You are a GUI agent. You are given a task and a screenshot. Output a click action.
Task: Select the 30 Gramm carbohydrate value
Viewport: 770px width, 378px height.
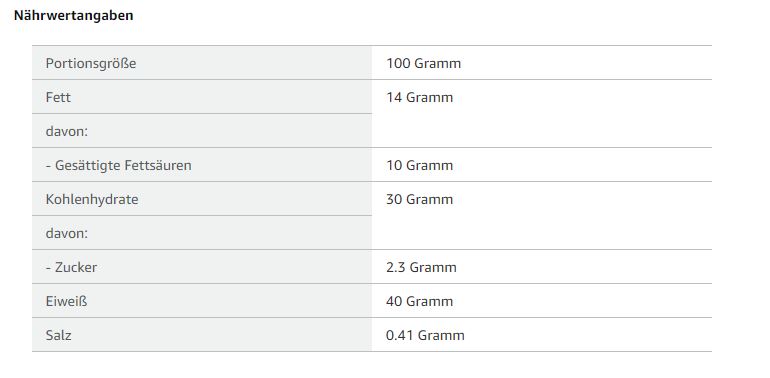click(x=419, y=199)
